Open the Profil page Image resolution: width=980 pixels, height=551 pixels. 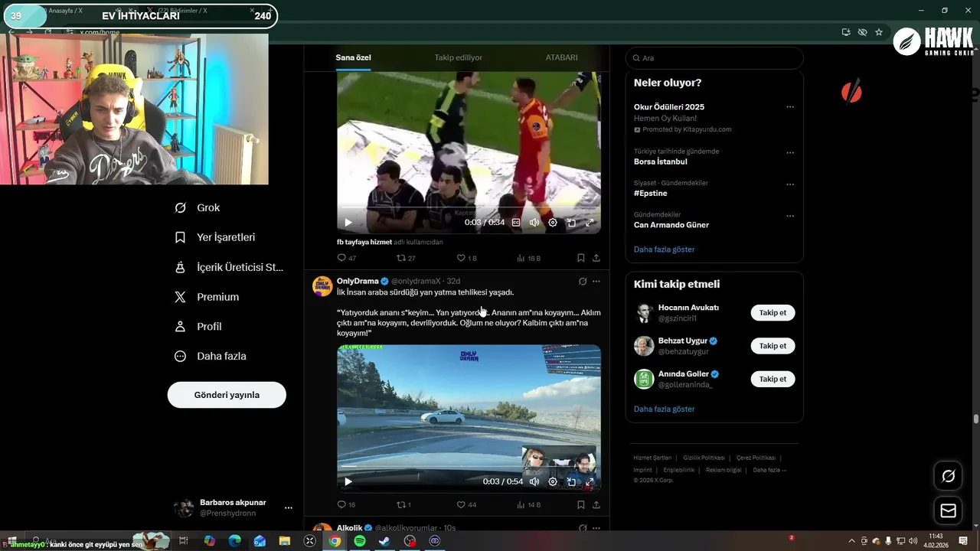[198, 326]
